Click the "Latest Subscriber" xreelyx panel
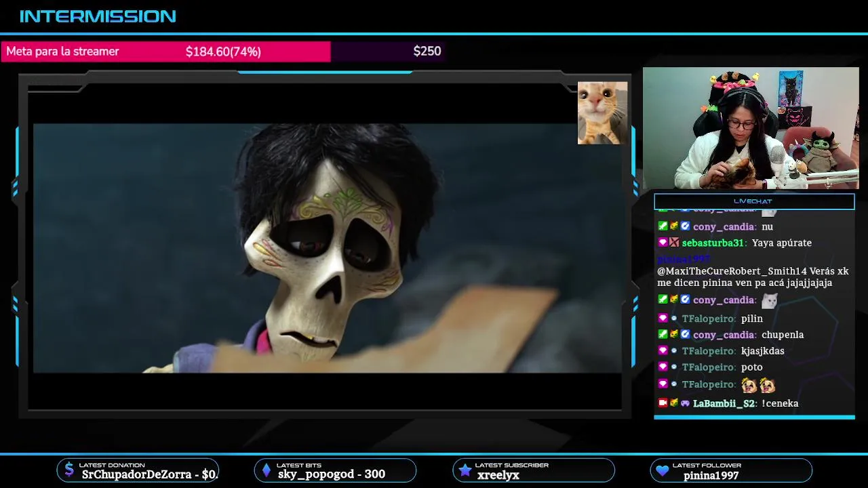Screen dimensions: 868x488 534,470
